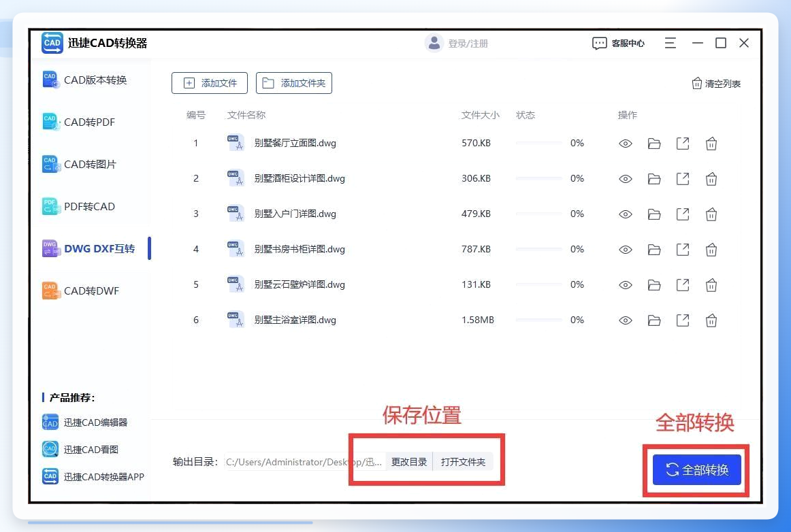Select file name 别墅酒柜设计详图.dwg
This screenshot has height=532, width=791.
pos(300,178)
